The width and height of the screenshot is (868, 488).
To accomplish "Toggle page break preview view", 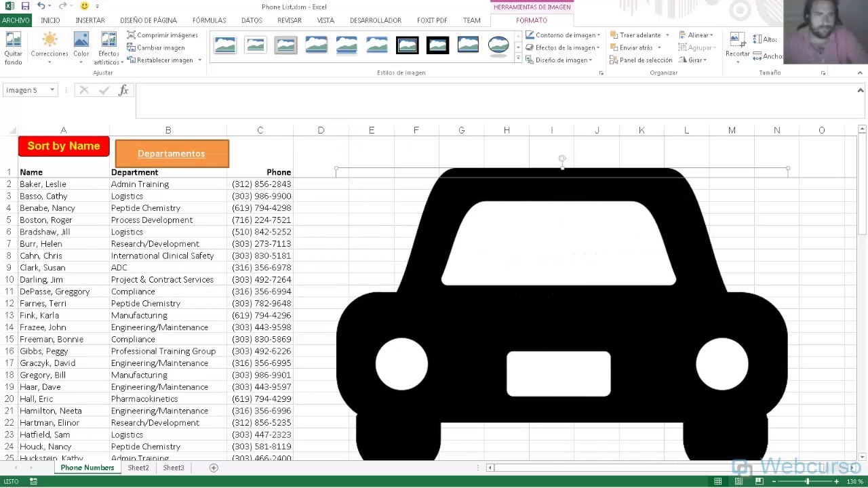I will (759, 481).
